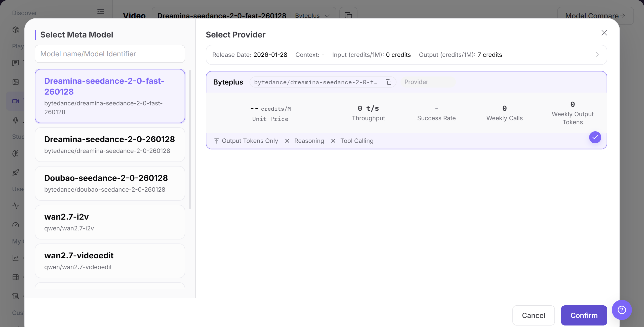This screenshot has width=644, height=327.
Task: Toggle the Byteplus provider checkmark selection
Action: [x=595, y=137]
